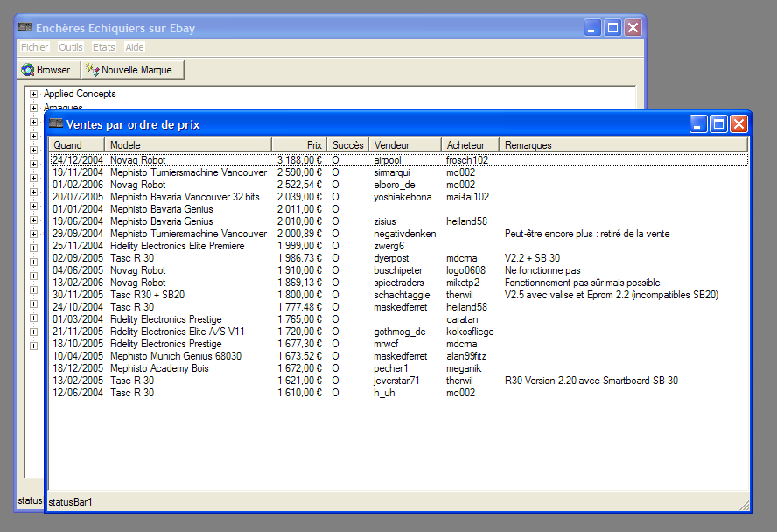Select the Mephisto Academy Bois row
Screen dimensions: 777x532
pyautogui.click(x=399, y=368)
